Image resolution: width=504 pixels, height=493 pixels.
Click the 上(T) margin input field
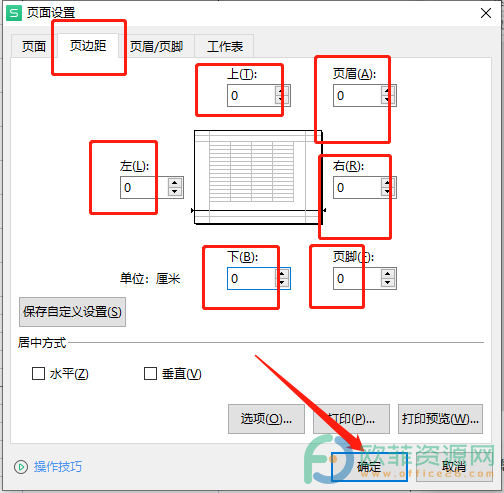click(251, 96)
